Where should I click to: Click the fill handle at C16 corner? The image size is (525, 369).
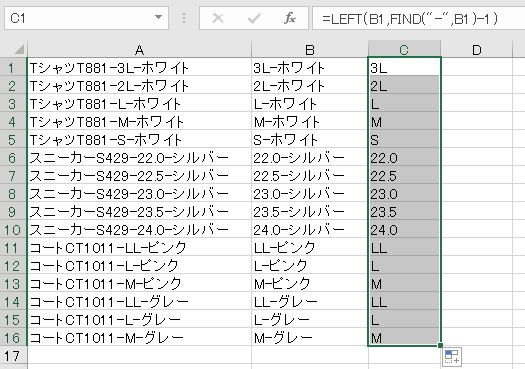440,345
